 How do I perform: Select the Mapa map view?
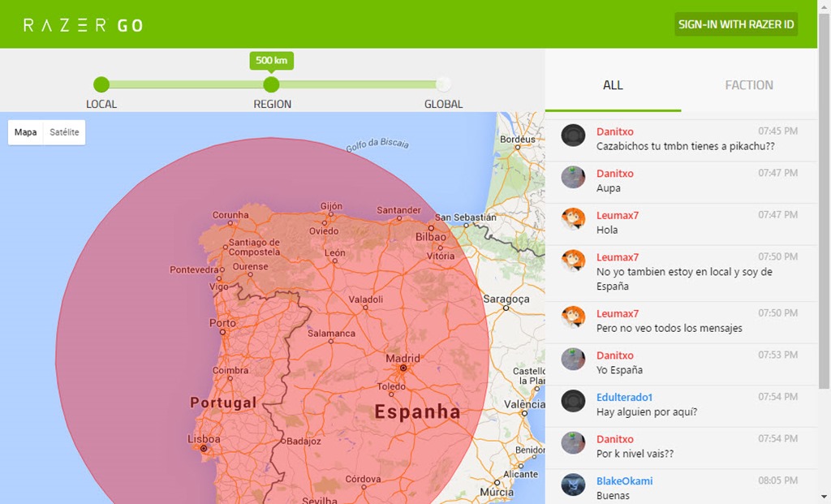pos(26,132)
